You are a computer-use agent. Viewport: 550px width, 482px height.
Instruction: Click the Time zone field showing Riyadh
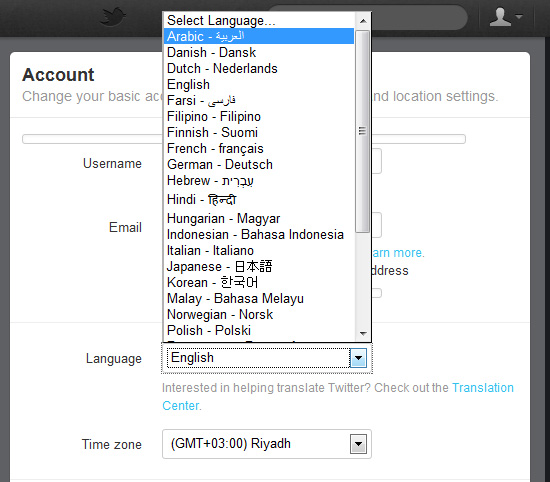pos(267,444)
